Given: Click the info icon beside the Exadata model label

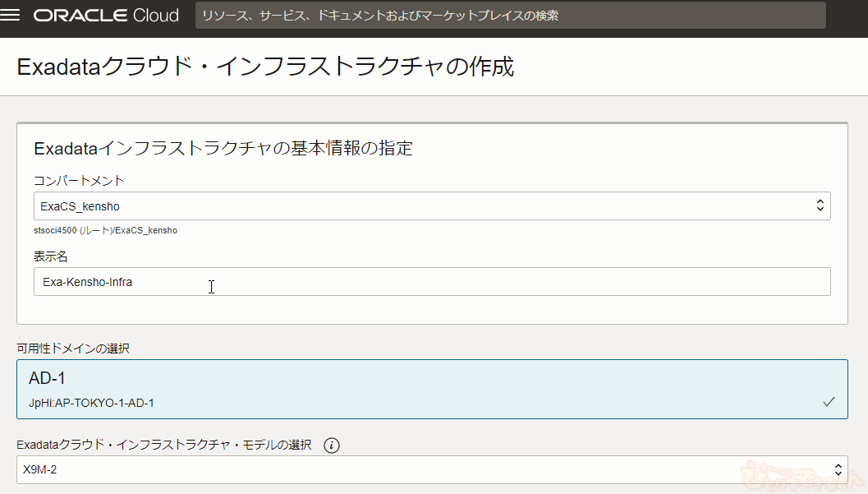Looking at the screenshot, I should [332, 446].
